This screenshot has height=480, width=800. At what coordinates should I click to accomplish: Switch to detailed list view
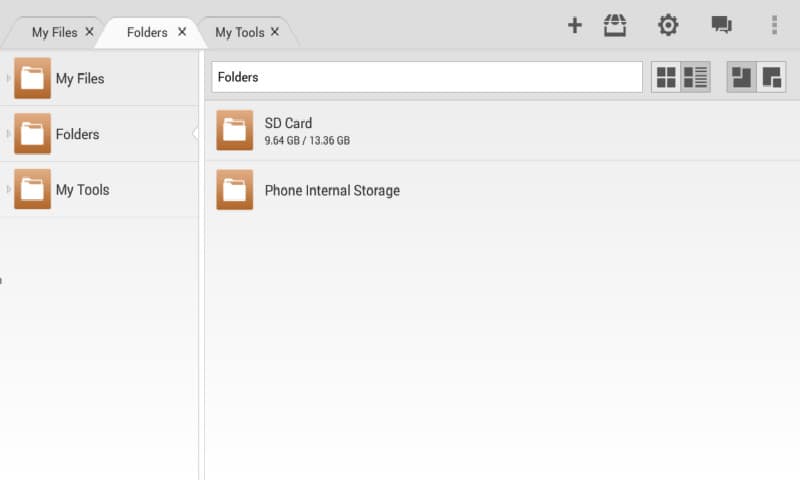[x=695, y=77]
